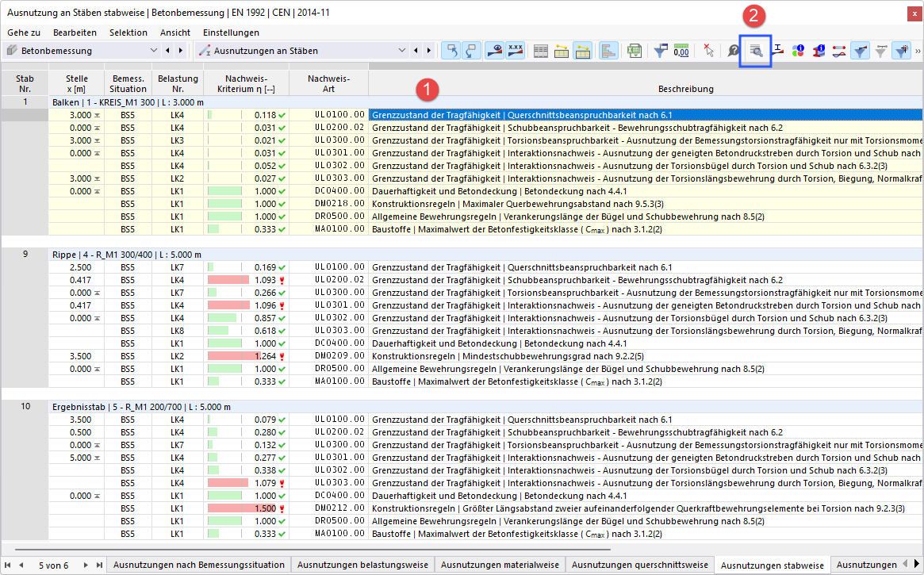Expand the Betonbemessung dropdown

pyautogui.click(x=153, y=51)
